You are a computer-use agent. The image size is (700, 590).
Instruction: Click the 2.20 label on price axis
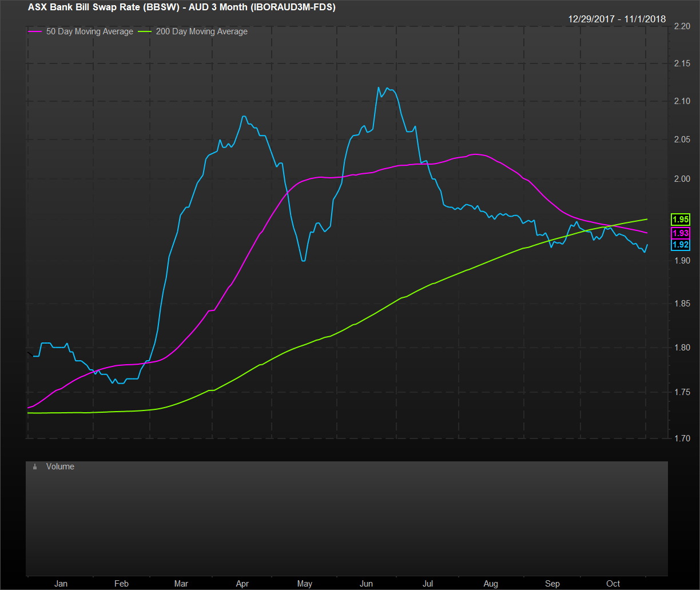[x=682, y=26]
